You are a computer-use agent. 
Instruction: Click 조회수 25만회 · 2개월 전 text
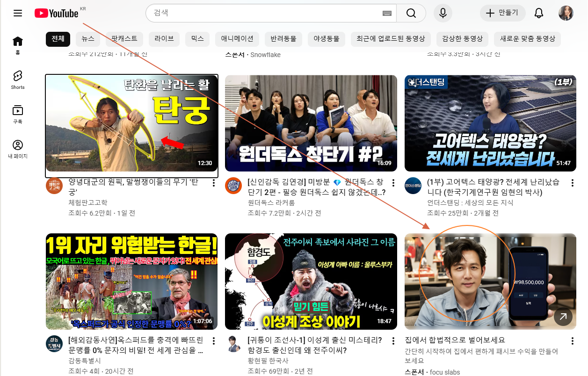(x=463, y=213)
